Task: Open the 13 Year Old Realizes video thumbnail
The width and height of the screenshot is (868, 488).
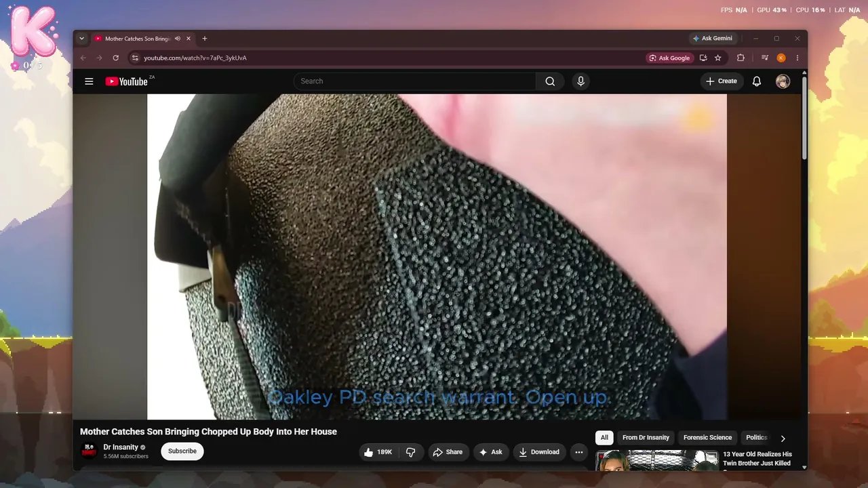Action: 656,461
